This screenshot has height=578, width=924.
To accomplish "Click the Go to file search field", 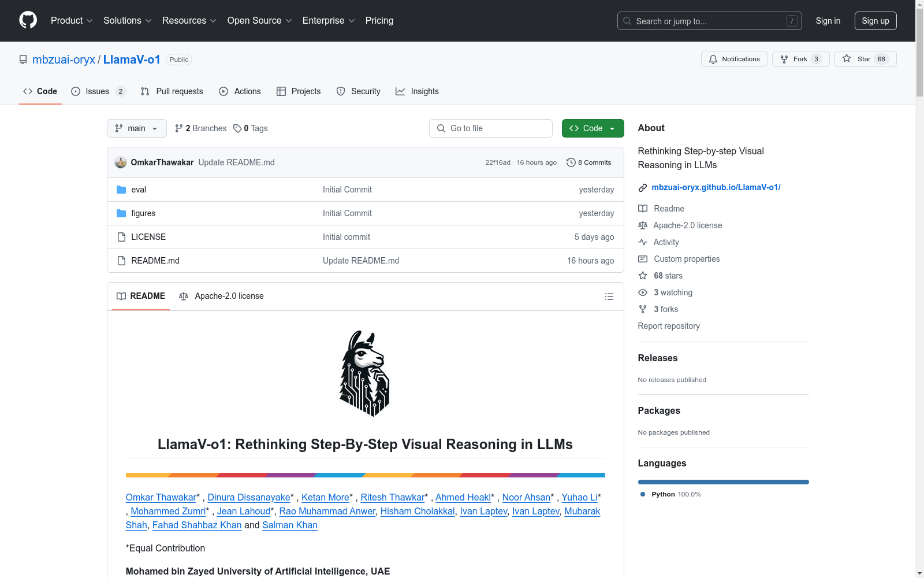I will (x=491, y=128).
